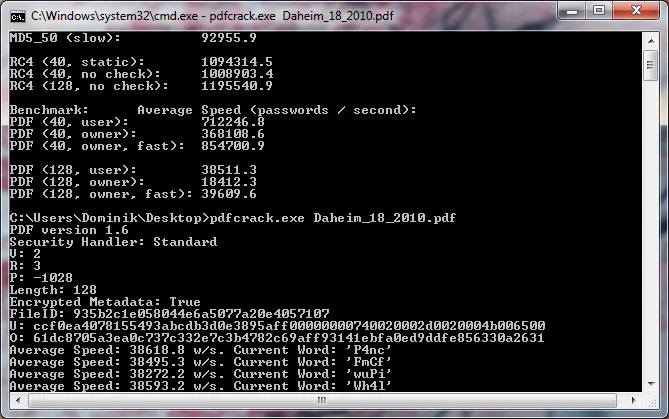Click the PDF (128, user) value 38511.3
This screenshot has height=419, width=669.
pyautogui.click(x=229, y=170)
